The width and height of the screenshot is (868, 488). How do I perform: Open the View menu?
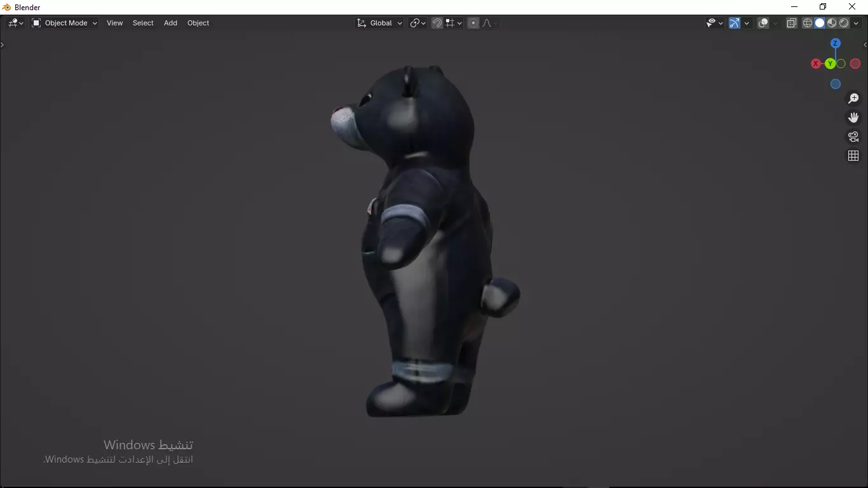click(x=114, y=23)
